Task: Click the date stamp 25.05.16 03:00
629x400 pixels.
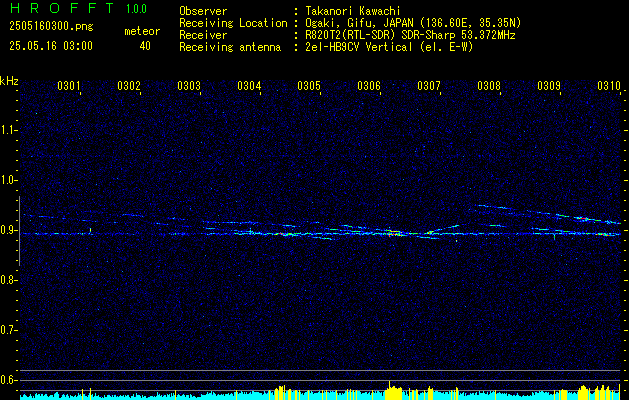Action: click(51, 46)
